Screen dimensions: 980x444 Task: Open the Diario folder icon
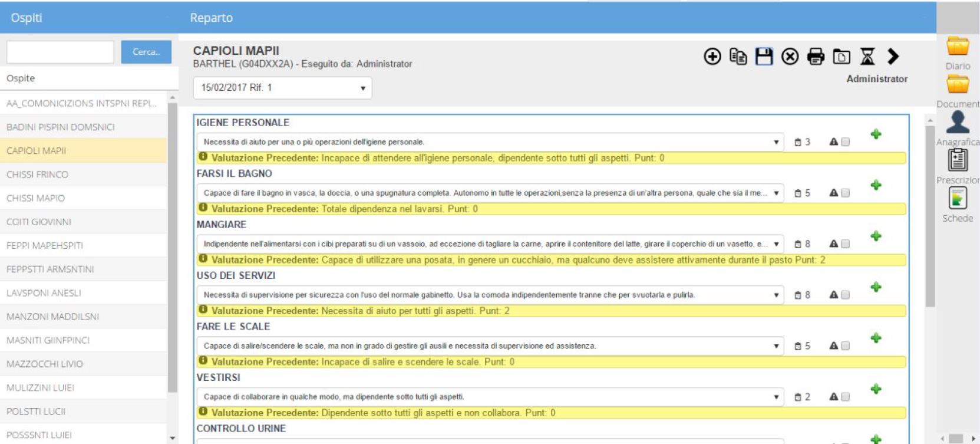click(x=958, y=47)
